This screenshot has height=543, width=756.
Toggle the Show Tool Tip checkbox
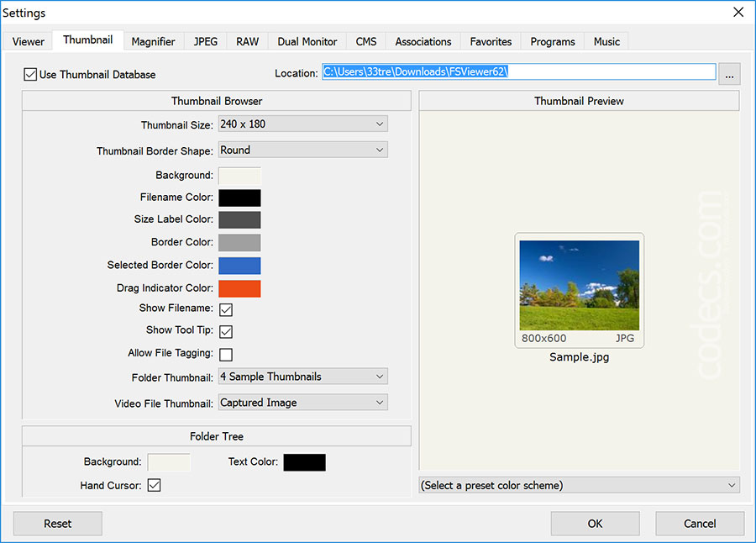[226, 331]
